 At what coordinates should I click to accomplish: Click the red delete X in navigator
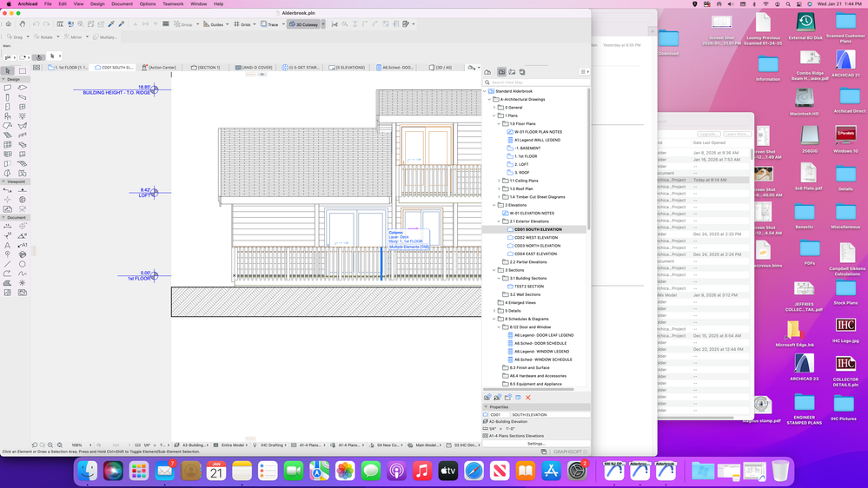(528, 398)
